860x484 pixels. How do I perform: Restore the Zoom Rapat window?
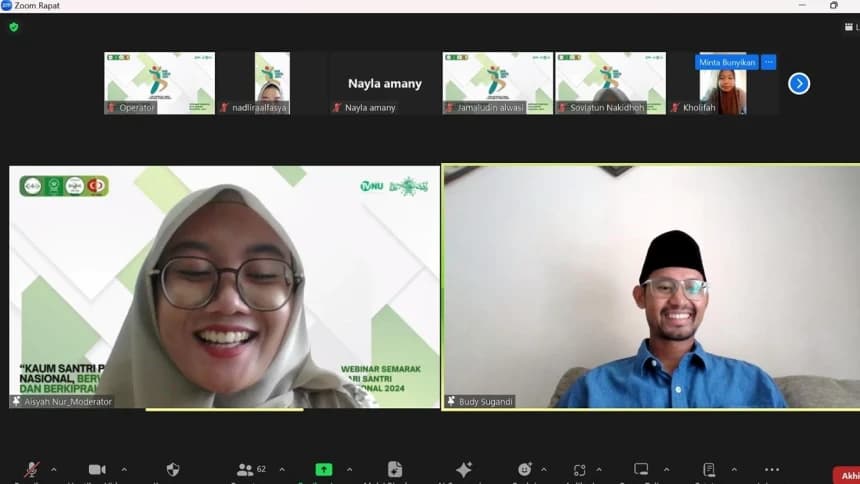pos(834,5)
